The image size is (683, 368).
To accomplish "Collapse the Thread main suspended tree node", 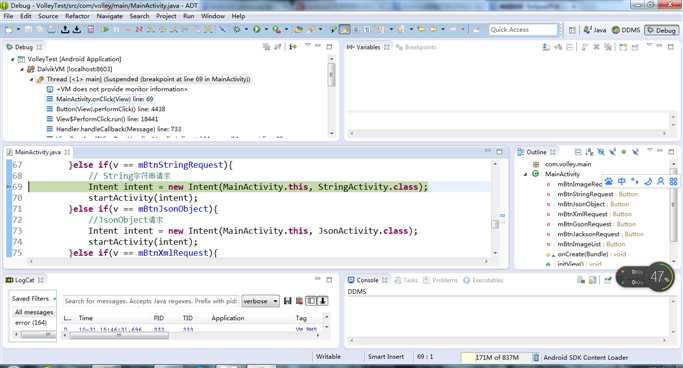I will [32, 79].
